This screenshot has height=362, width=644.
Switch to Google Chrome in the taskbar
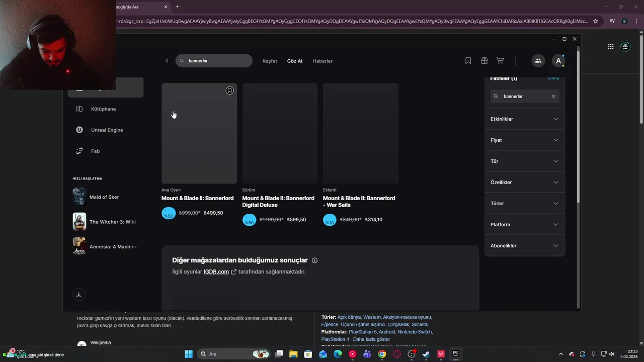382,354
